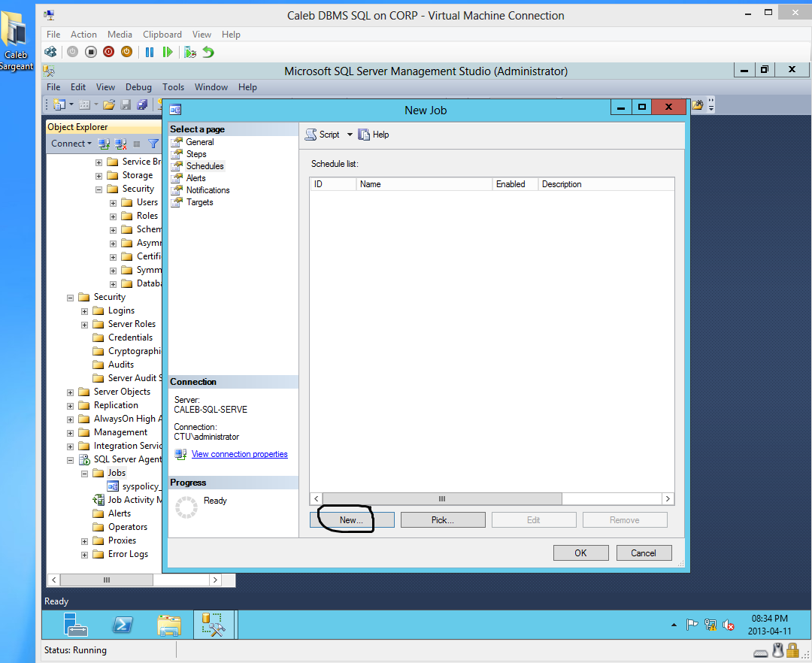Open the Action menu of VM Connection
Image resolution: width=812 pixels, height=663 pixels.
point(83,34)
